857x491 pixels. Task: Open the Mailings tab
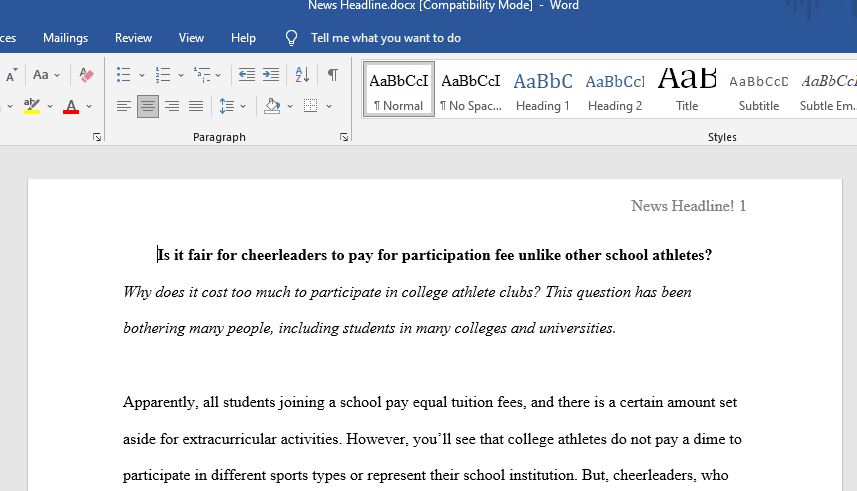66,38
